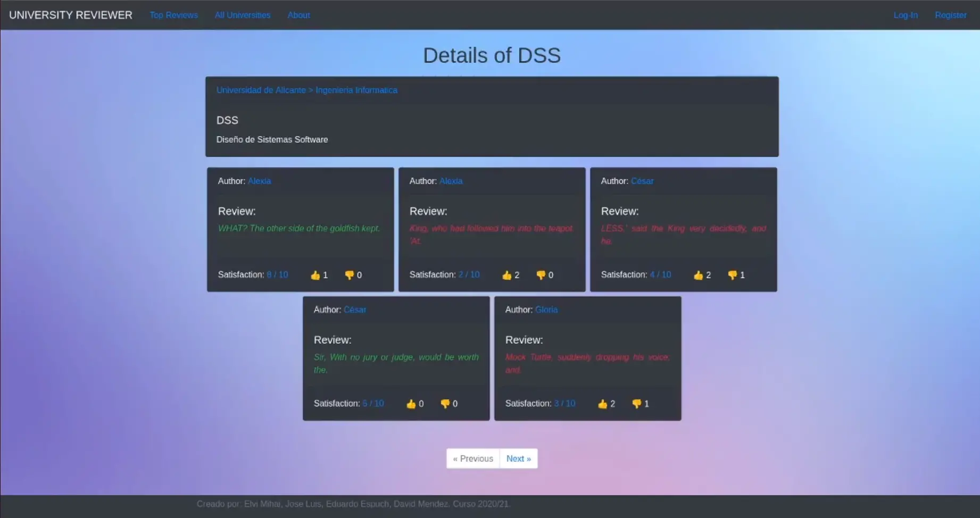Go to All Universities page
This screenshot has width=980, height=518.
click(x=242, y=15)
